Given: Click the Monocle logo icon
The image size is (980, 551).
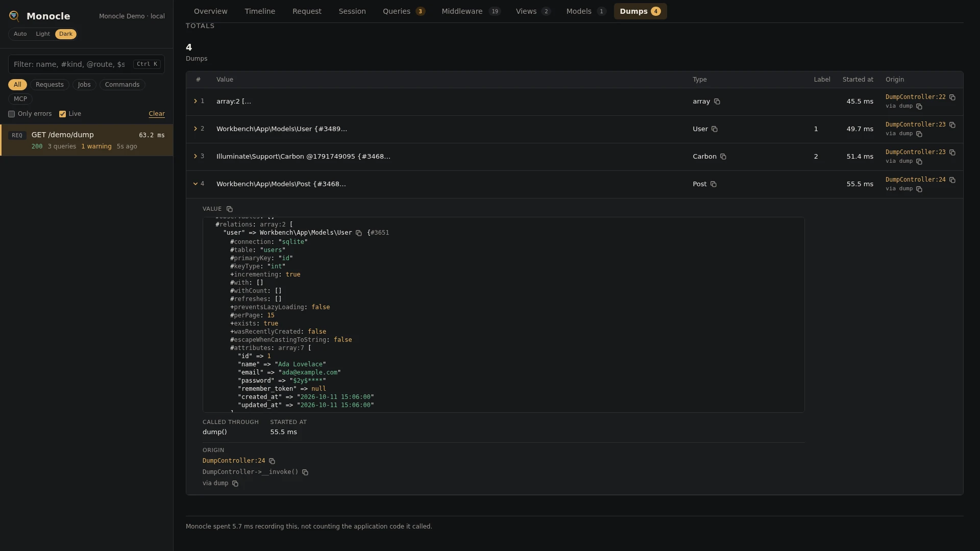Looking at the screenshot, I should pyautogui.click(x=14, y=16).
